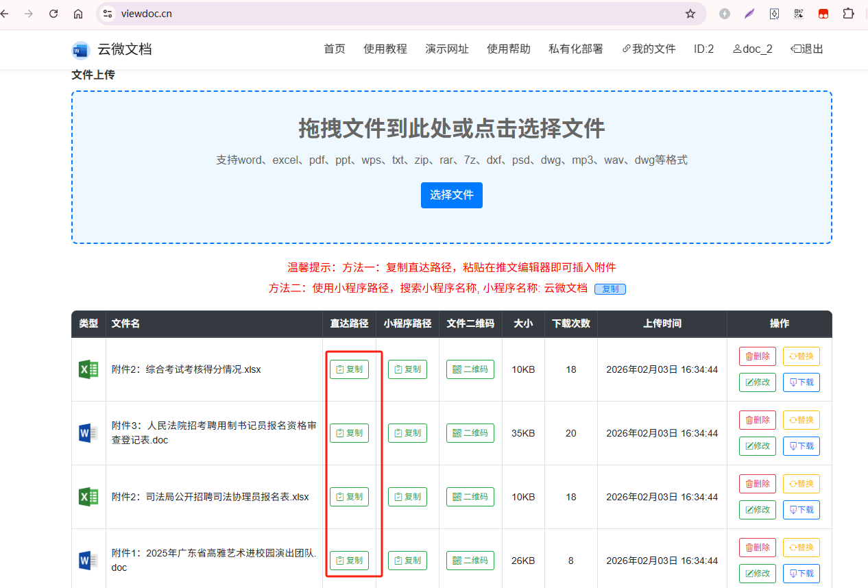
Task: Download 司法局公开招聘司法协理员报名表.xlsx
Action: point(801,510)
